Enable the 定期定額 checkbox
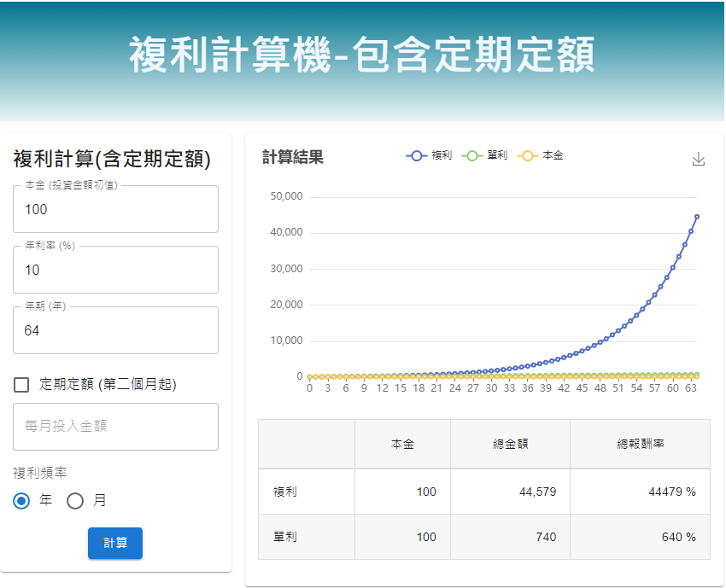Screen dimensions: 726x588 (x=22, y=385)
